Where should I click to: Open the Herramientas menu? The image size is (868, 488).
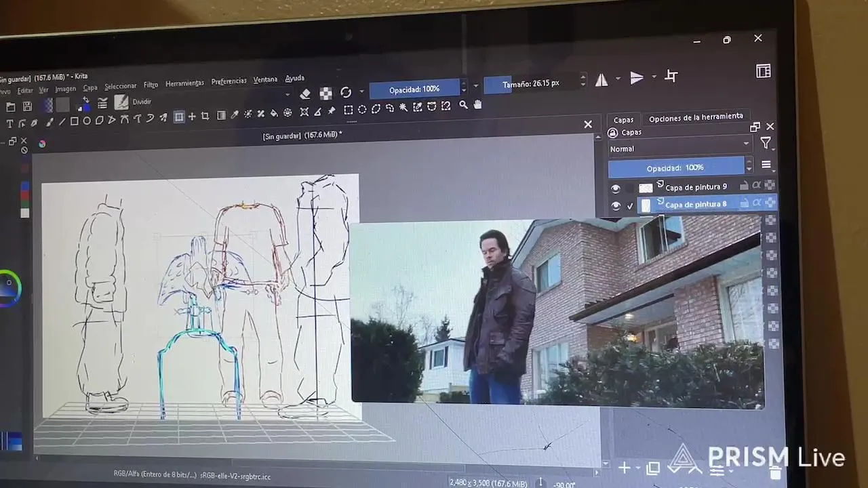click(x=184, y=83)
